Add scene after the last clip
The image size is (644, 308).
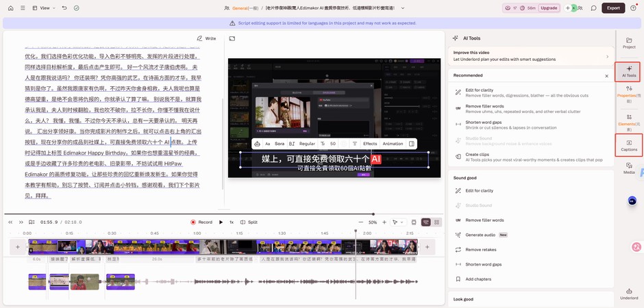click(427, 247)
